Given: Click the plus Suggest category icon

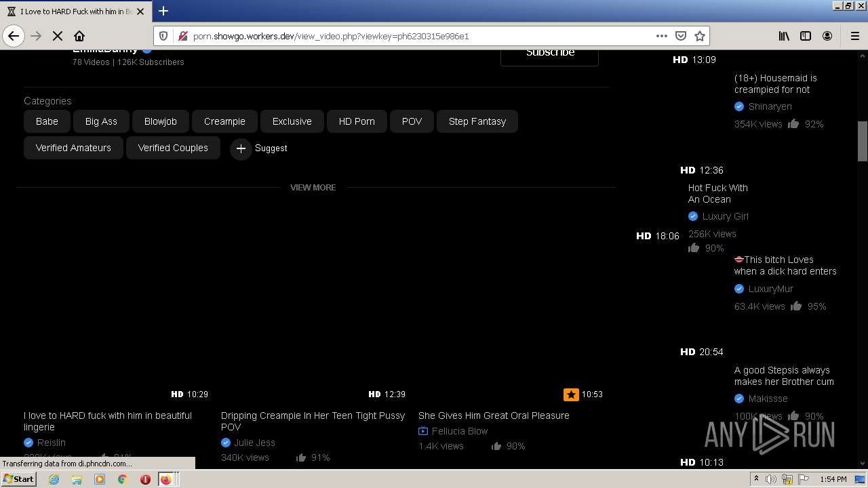Looking at the screenshot, I should (x=241, y=148).
